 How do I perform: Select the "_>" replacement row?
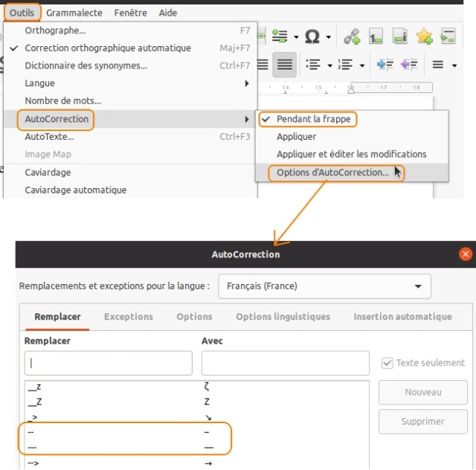point(196,417)
